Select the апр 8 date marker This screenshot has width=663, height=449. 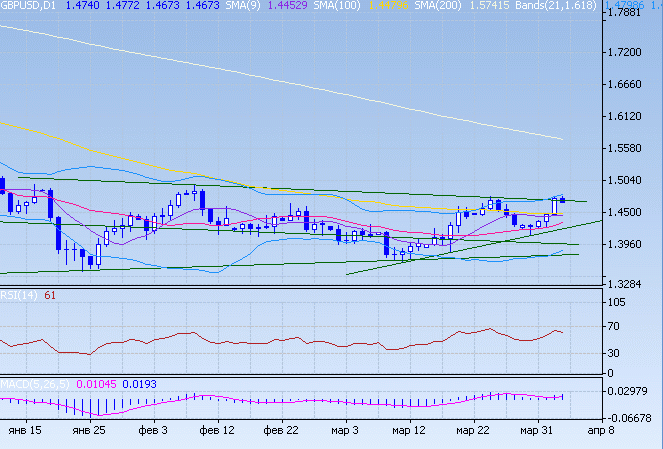[x=600, y=430]
